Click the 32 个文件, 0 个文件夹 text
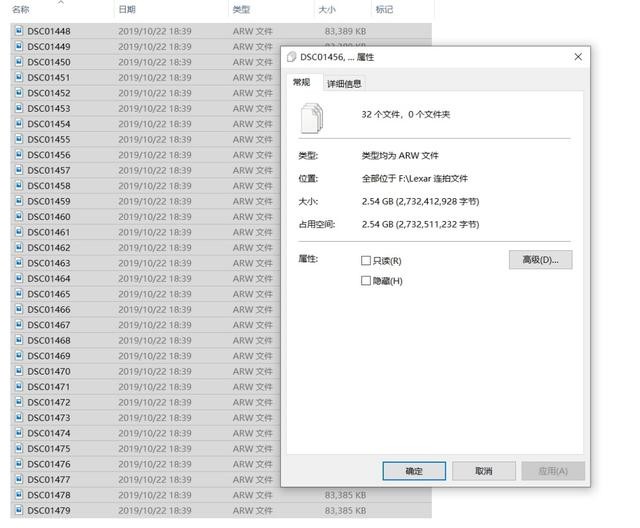640x528 pixels. point(406,114)
